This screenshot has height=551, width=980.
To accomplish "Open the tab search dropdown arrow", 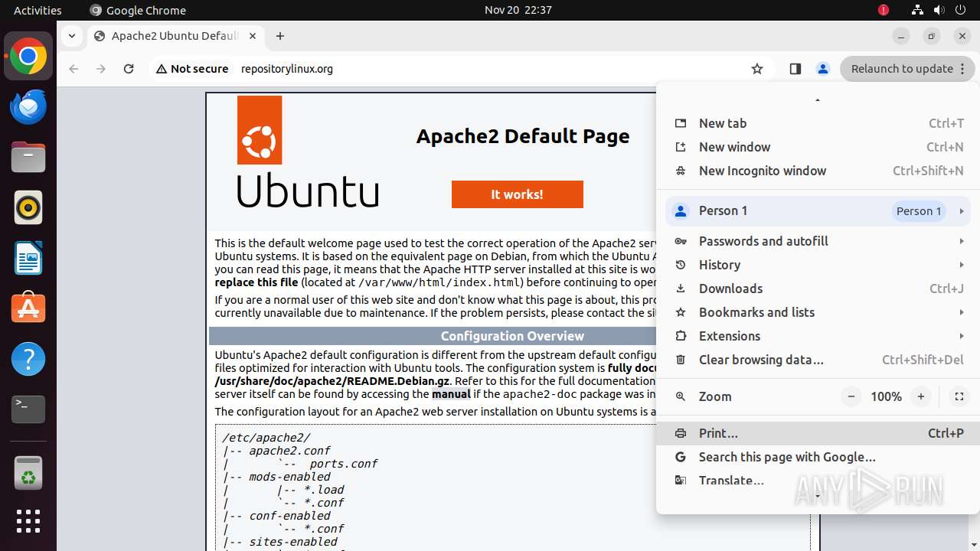I will (71, 36).
